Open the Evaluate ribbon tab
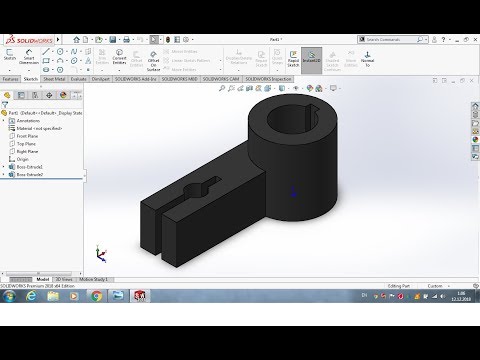Viewport: 480px width, 360px height. click(78, 79)
